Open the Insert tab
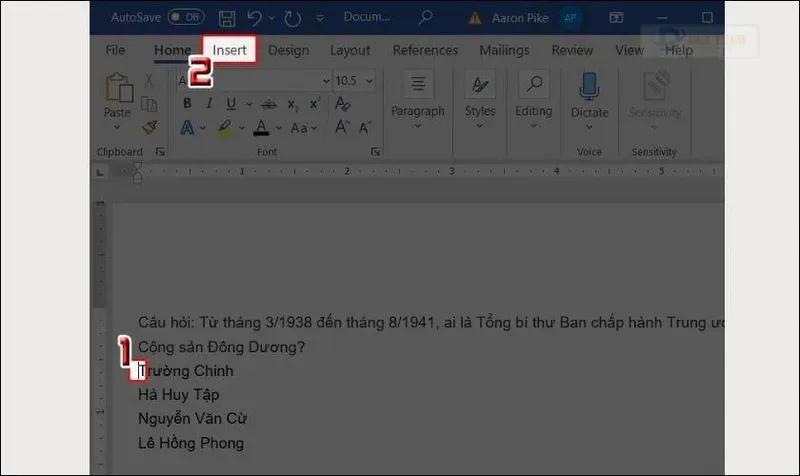800x476 pixels. [x=229, y=50]
